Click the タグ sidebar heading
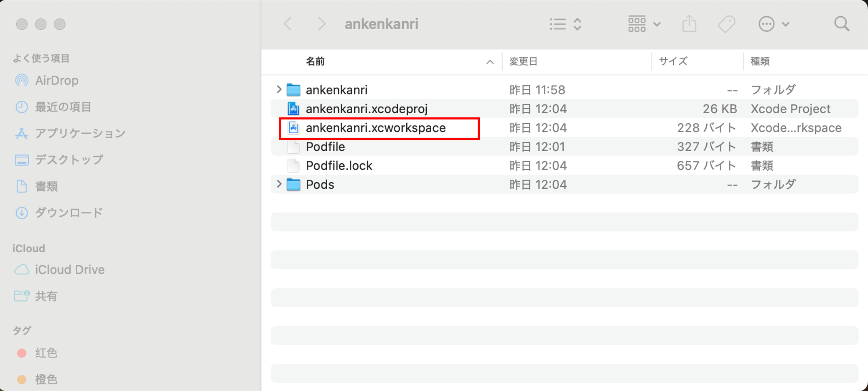Viewport: 868px width, 391px height. coord(22,330)
